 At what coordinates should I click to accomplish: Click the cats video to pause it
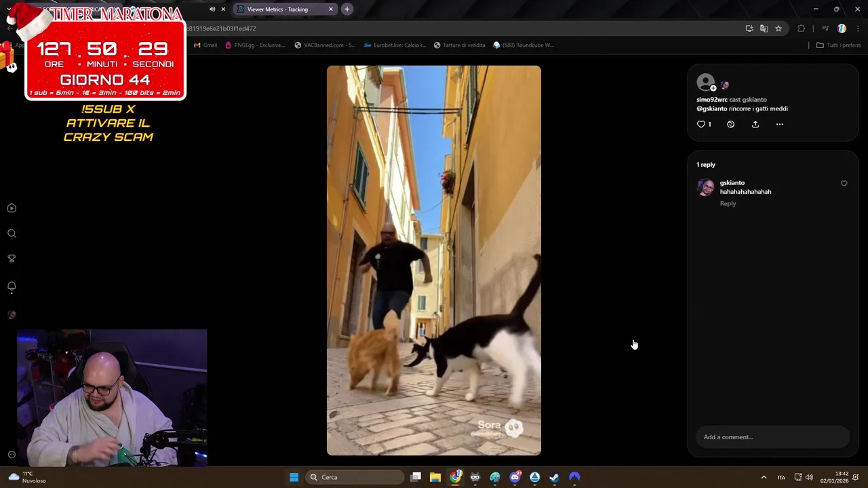point(434,260)
